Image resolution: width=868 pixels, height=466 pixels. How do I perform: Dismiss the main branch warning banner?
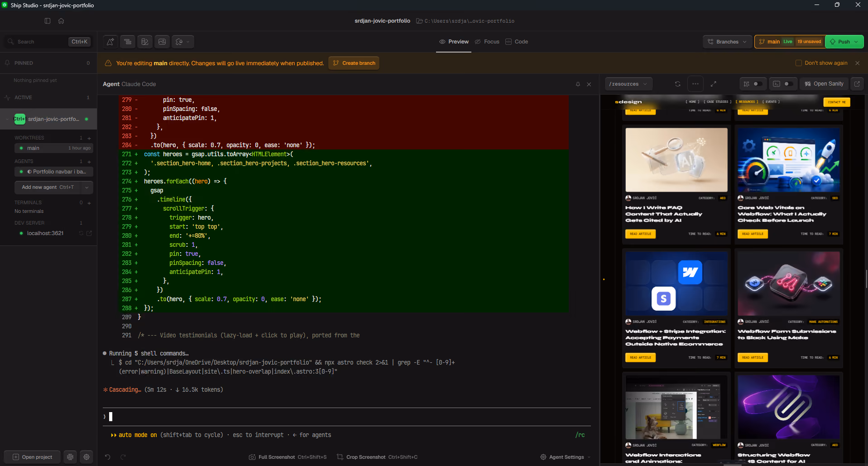click(x=857, y=63)
